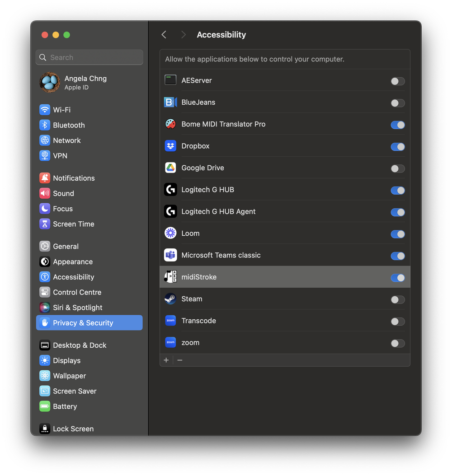Remove selected app with the minus button
Viewport: 452px width, 476px height.
point(180,360)
